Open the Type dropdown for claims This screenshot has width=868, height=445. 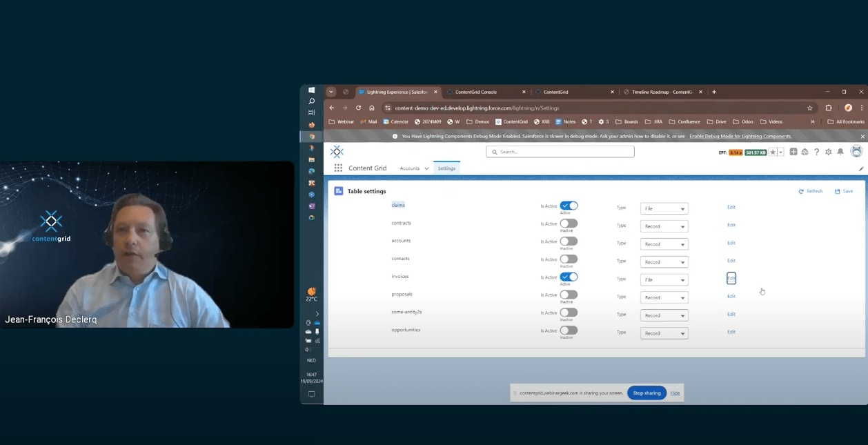click(664, 208)
